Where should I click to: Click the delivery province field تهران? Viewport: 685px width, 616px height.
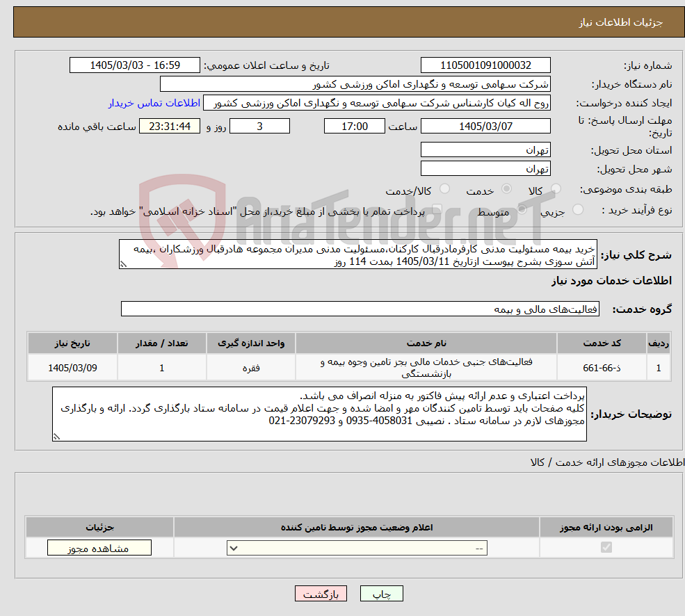point(485,150)
